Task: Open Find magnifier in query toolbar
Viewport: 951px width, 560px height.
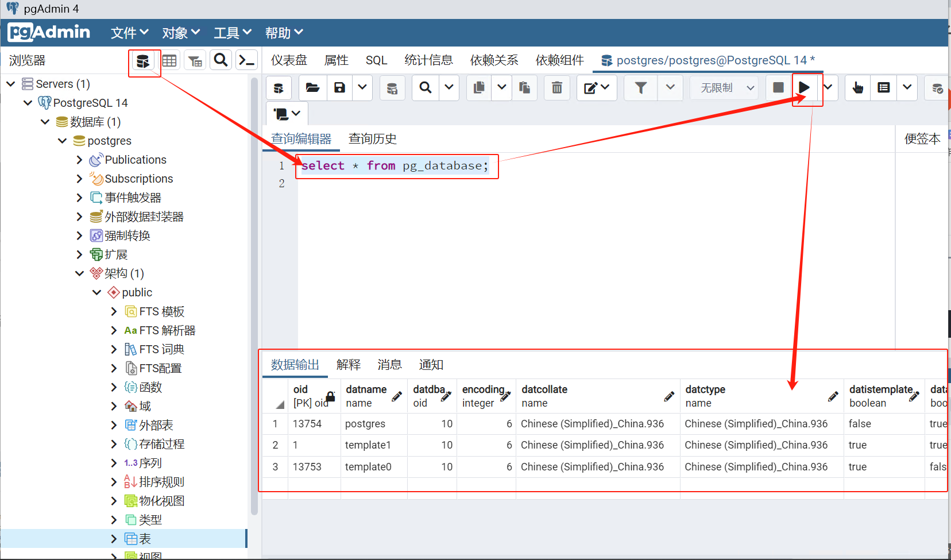Action: [426, 88]
